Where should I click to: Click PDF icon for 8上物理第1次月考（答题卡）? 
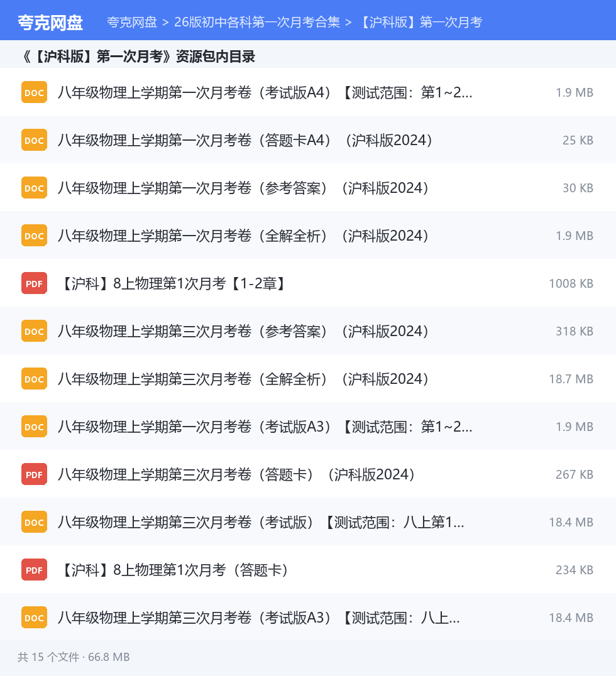[x=34, y=570]
